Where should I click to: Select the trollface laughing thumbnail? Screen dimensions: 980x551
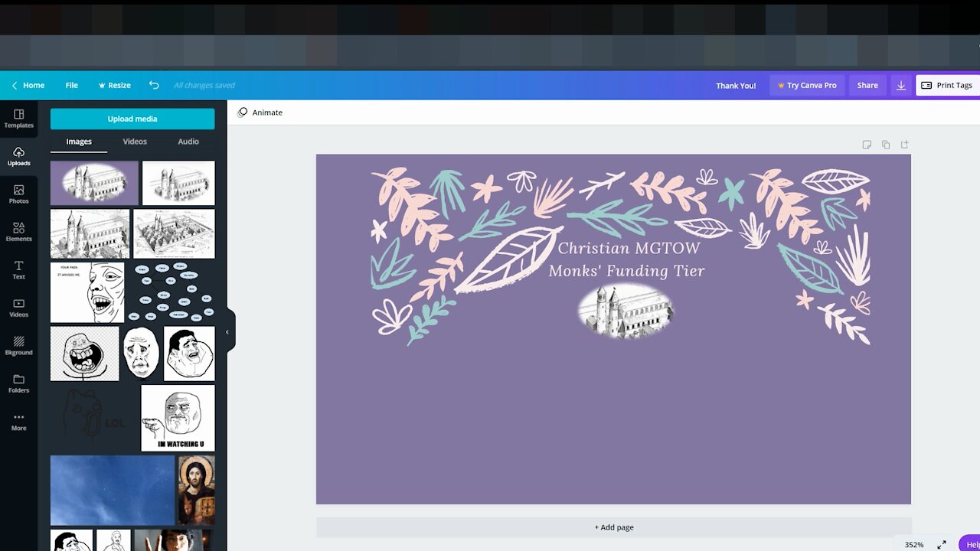(x=85, y=354)
